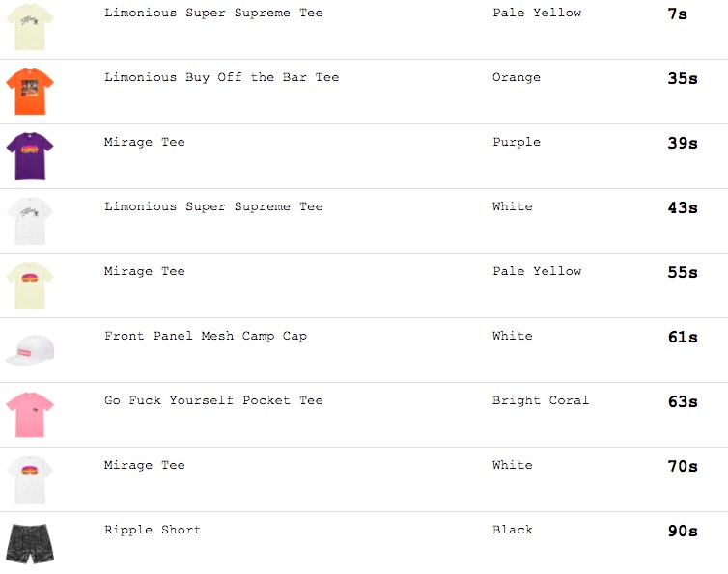
Task: Select the black Ripple Short thumbnail
Action: click(x=30, y=544)
